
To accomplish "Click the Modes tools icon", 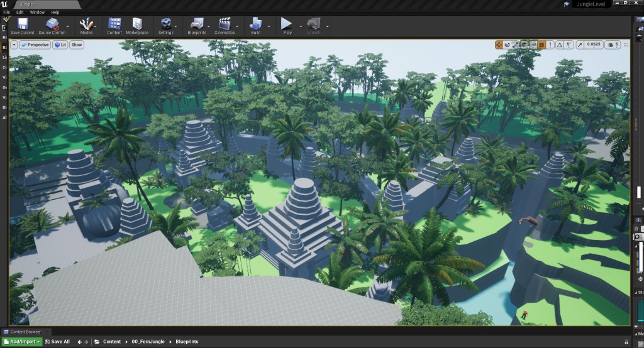I will click(x=86, y=25).
